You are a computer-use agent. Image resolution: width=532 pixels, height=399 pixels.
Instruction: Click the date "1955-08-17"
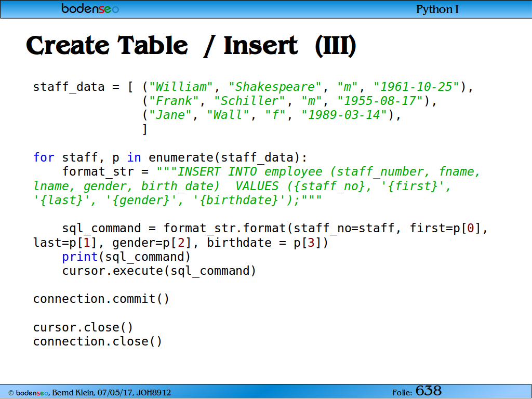pyautogui.click(x=380, y=101)
